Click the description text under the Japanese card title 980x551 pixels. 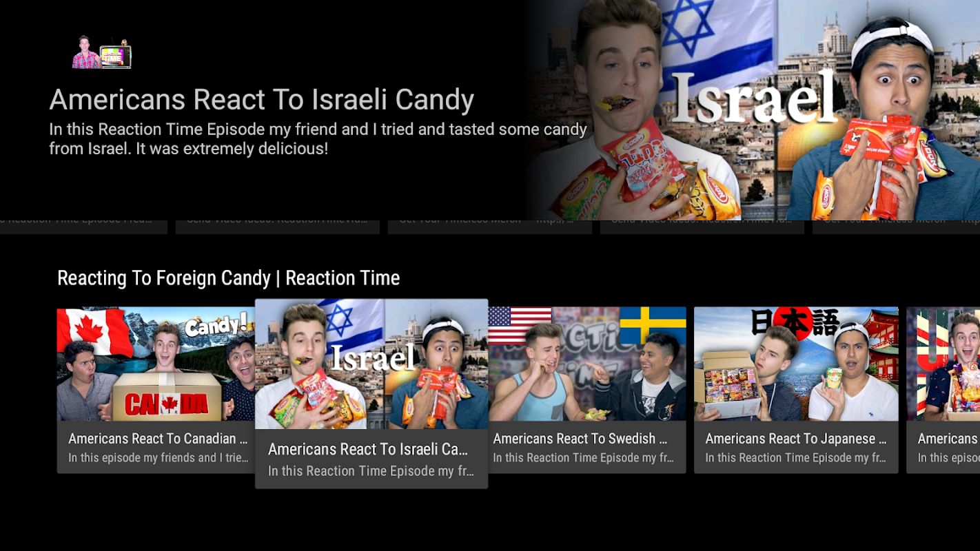pos(796,458)
